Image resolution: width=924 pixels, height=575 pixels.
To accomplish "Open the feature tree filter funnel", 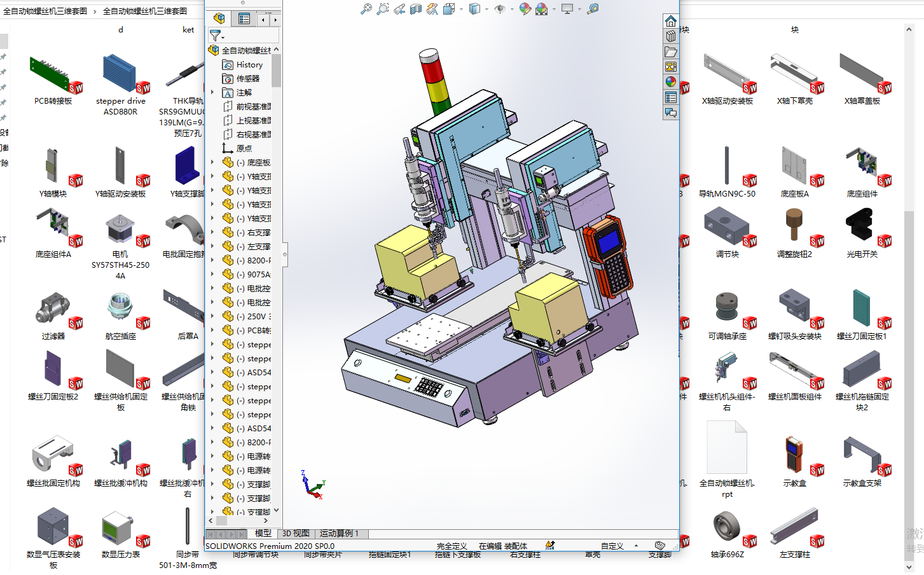I will 216,36.
